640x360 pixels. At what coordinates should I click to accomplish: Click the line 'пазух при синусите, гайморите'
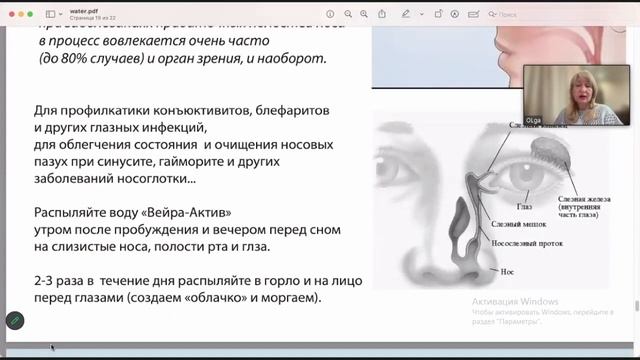[157, 162]
